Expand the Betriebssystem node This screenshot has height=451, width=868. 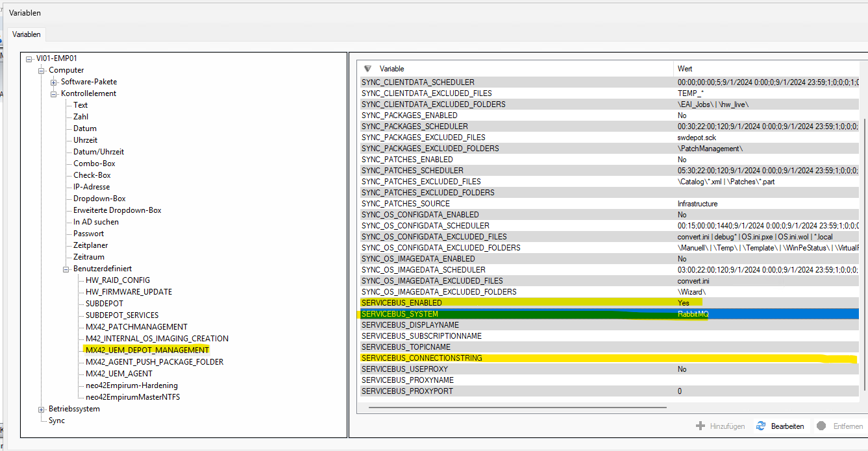[x=42, y=409]
